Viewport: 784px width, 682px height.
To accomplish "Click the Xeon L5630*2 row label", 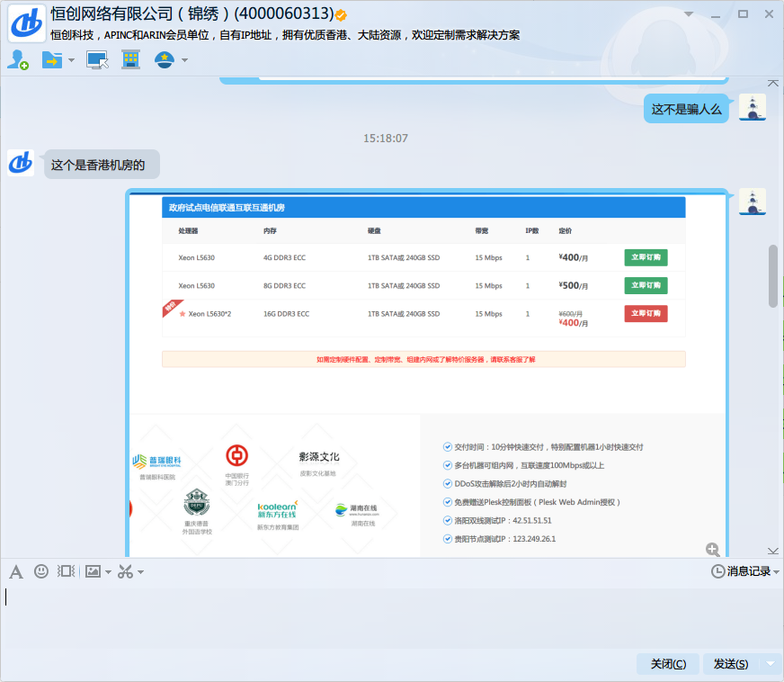I will click(x=209, y=314).
